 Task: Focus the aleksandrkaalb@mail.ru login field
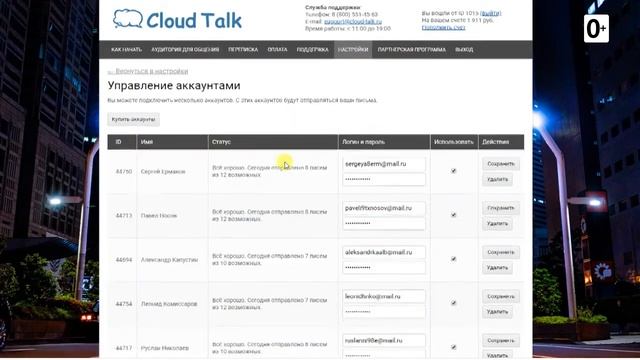coord(384,252)
